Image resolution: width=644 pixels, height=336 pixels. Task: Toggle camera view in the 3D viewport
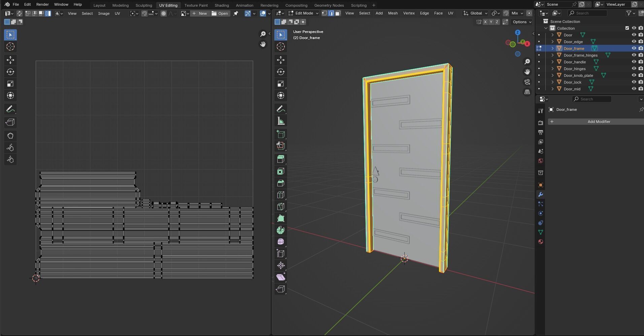(x=527, y=82)
